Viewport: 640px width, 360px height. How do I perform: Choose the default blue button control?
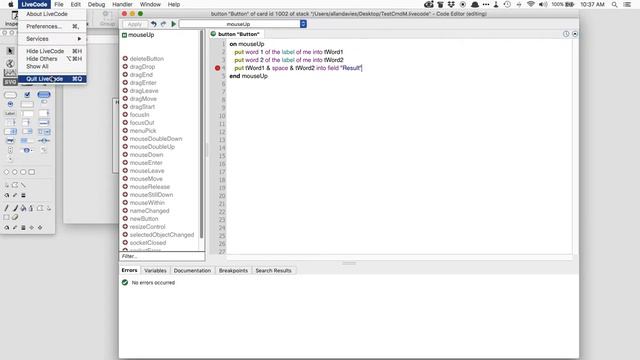pyautogui.click(x=44, y=95)
